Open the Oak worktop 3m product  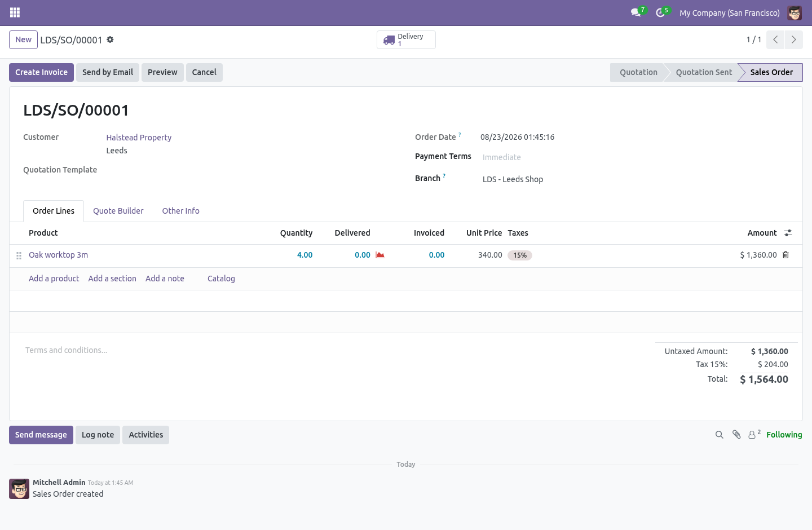(59, 255)
